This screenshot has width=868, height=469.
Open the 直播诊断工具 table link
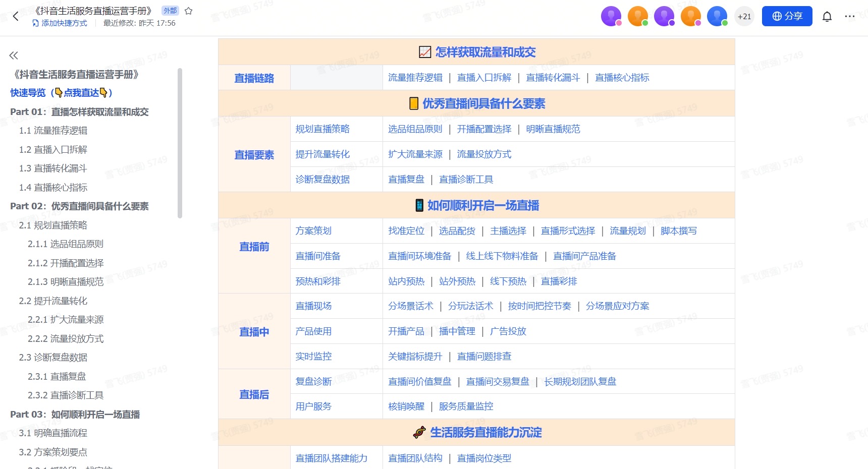tap(466, 180)
